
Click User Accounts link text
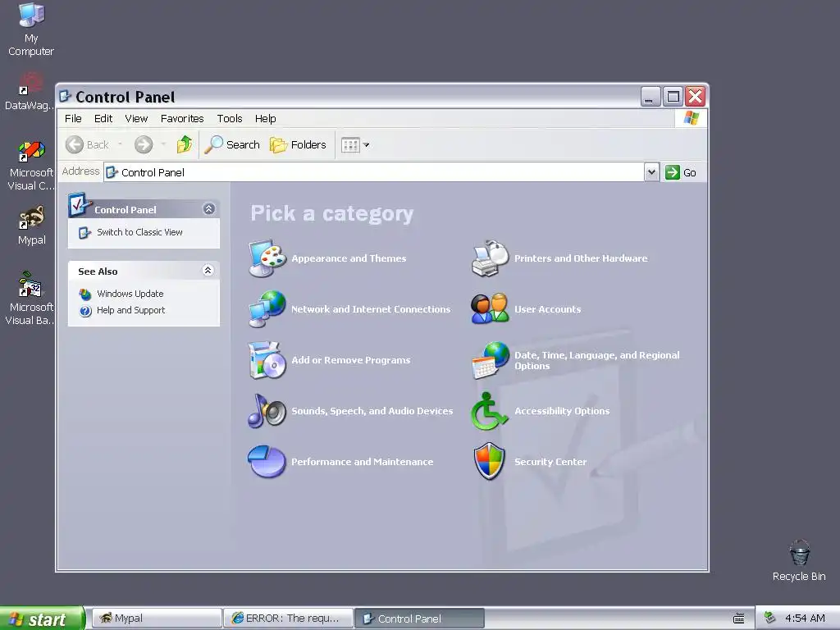coord(547,309)
